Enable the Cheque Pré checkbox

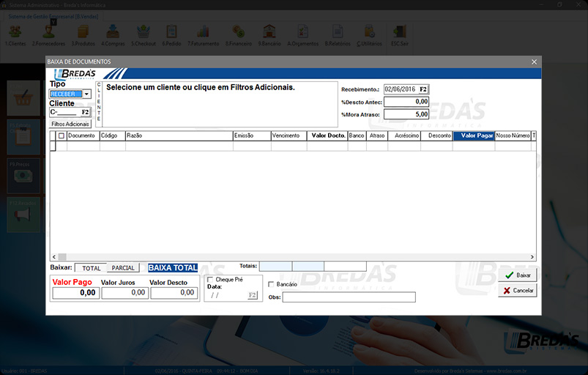coord(211,280)
